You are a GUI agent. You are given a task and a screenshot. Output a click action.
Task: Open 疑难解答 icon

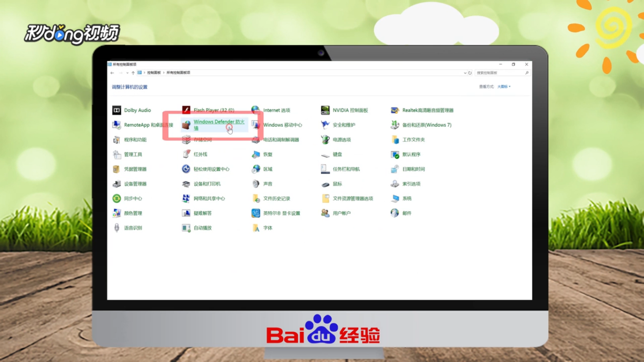186,213
